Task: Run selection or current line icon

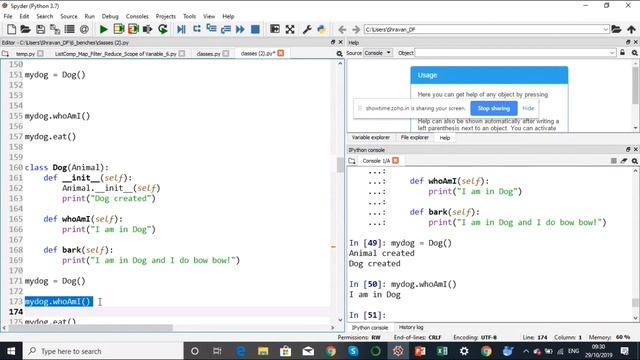Action: pyautogui.click(x=147, y=29)
